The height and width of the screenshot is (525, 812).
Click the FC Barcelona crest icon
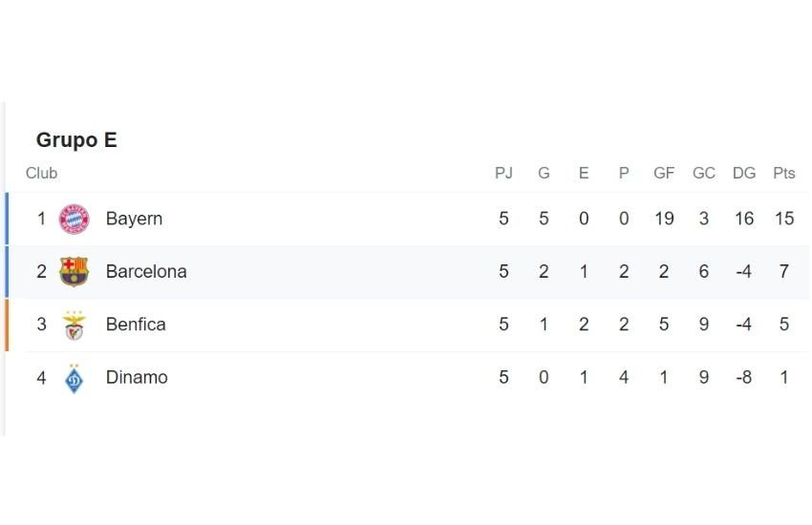click(75, 271)
